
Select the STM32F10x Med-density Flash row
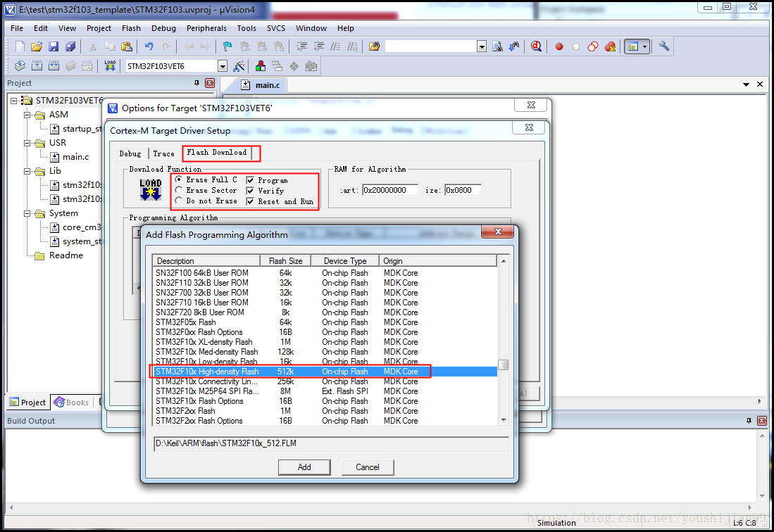point(207,352)
